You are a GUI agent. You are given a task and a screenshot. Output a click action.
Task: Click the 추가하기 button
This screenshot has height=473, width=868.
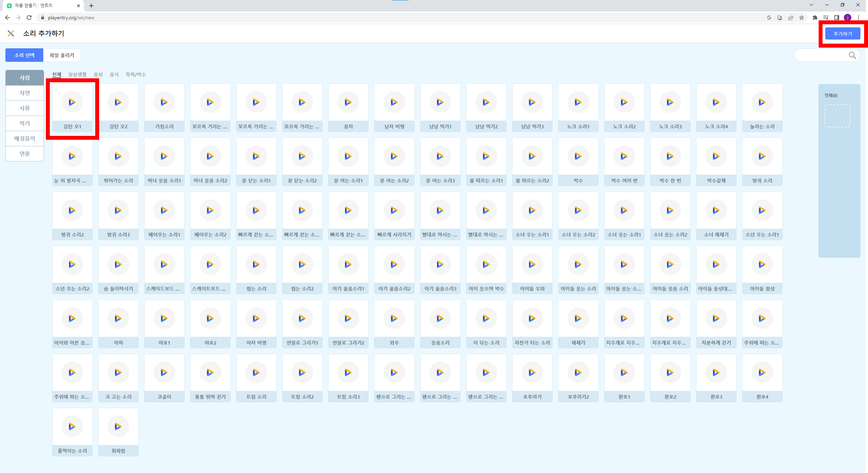842,34
